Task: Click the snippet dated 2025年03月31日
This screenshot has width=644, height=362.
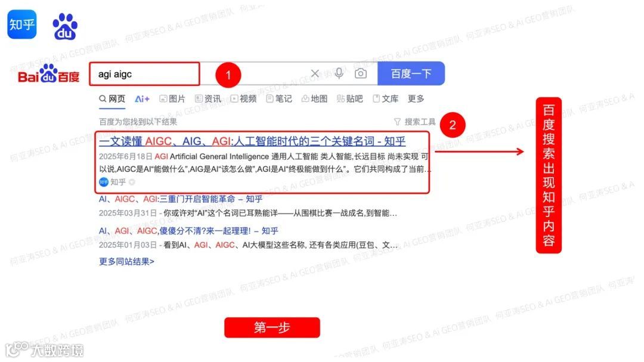Action: coord(247,214)
